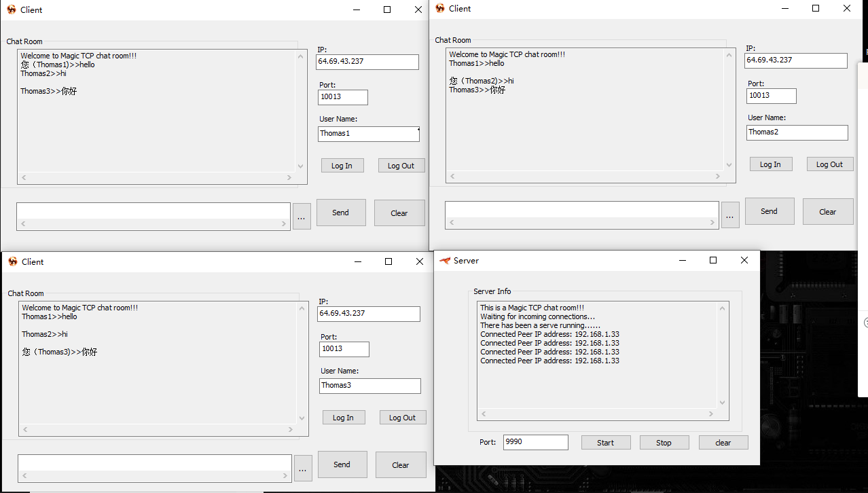
Task: Click Server Info scroll-down arrow
Action: click(723, 403)
